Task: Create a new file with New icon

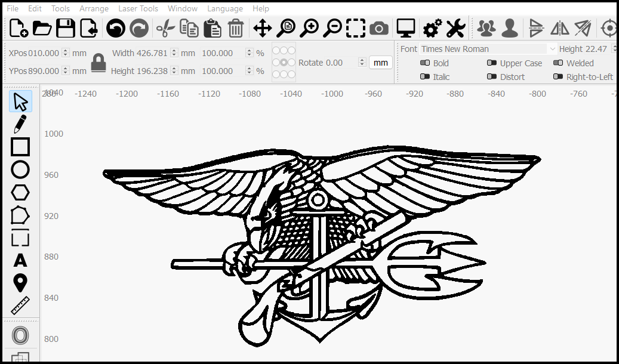Action: tap(18, 29)
